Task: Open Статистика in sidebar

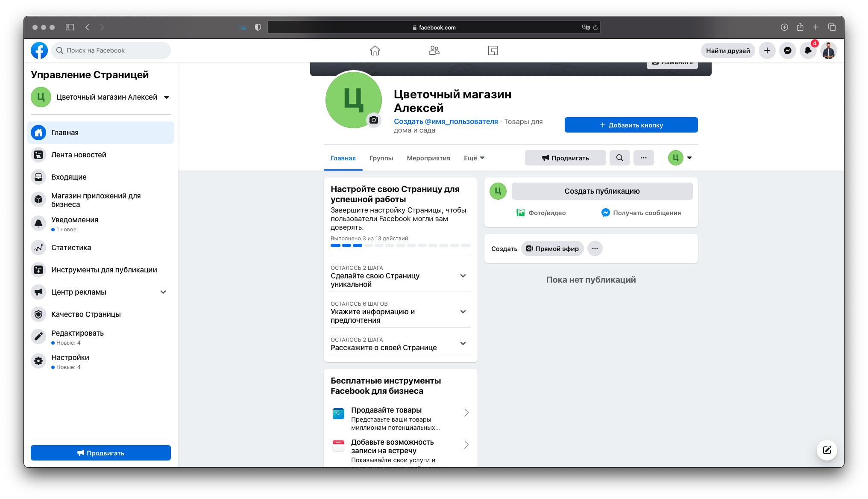Action: point(101,248)
